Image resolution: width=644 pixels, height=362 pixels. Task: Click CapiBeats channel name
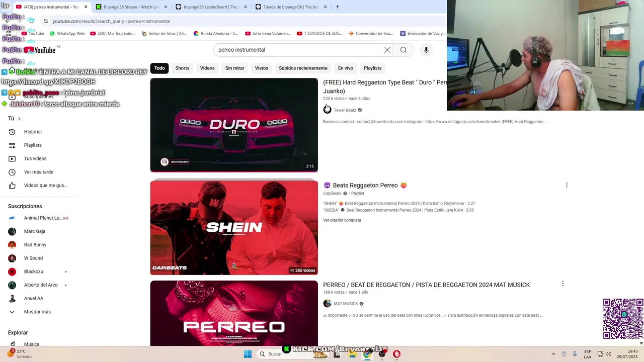coord(332,194)
